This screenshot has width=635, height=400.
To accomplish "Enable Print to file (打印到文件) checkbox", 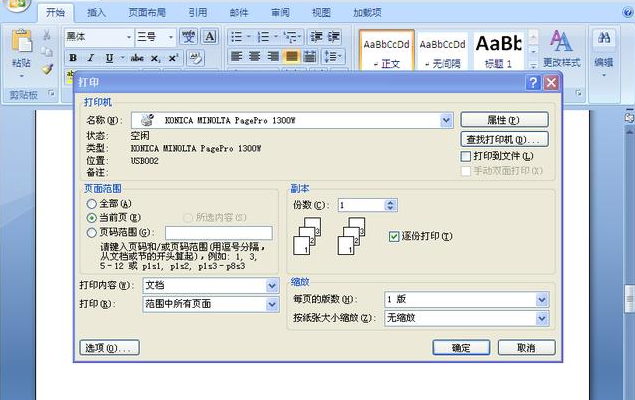I will click(x=466, y=156).
